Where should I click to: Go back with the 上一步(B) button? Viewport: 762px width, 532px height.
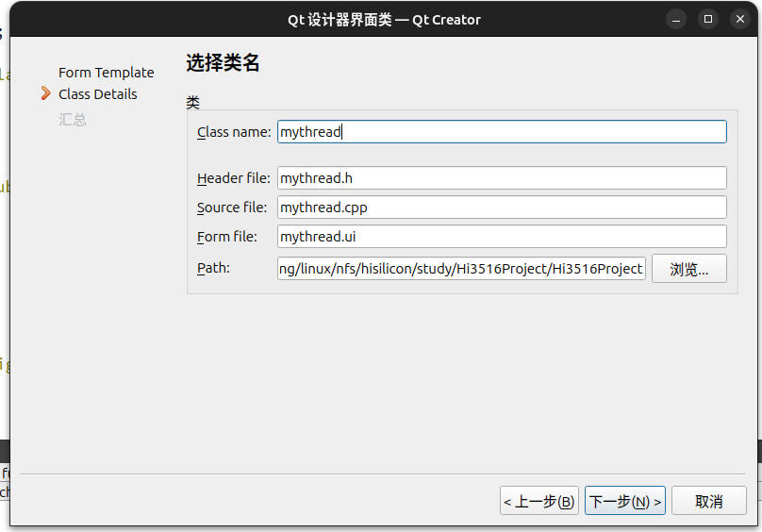coord(538,502)
